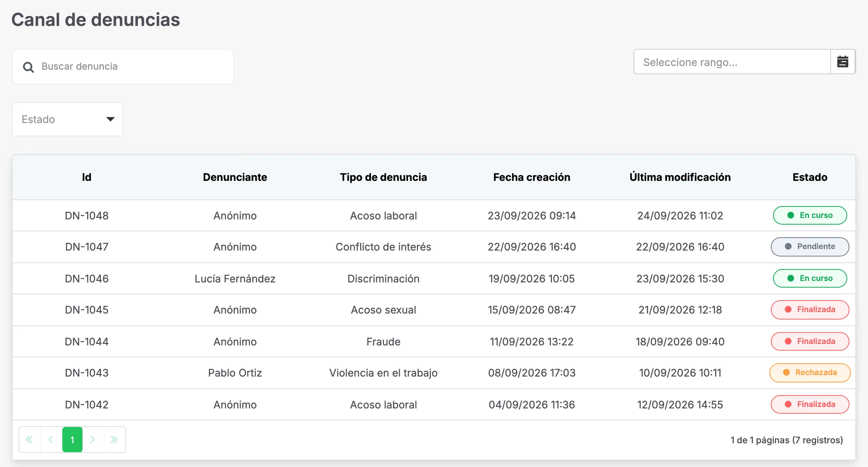
Task: Sort by Última modificación column header
Action: [x=680, y=177]
